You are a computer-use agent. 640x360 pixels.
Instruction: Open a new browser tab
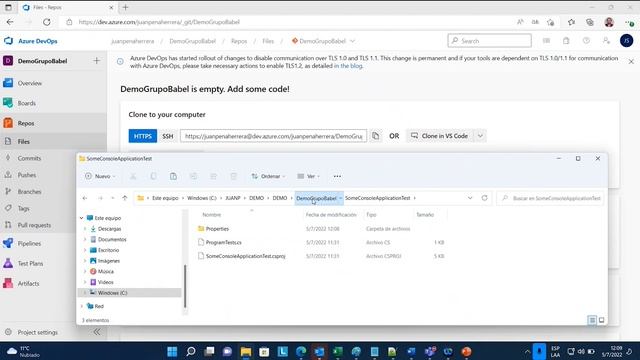(x=125, y=7)
